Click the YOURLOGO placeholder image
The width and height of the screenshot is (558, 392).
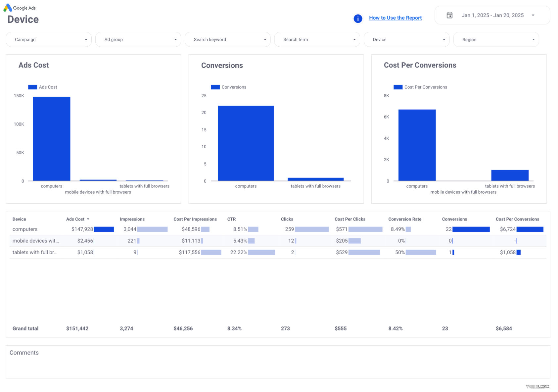pyautogui.click(x=537, y=386)
